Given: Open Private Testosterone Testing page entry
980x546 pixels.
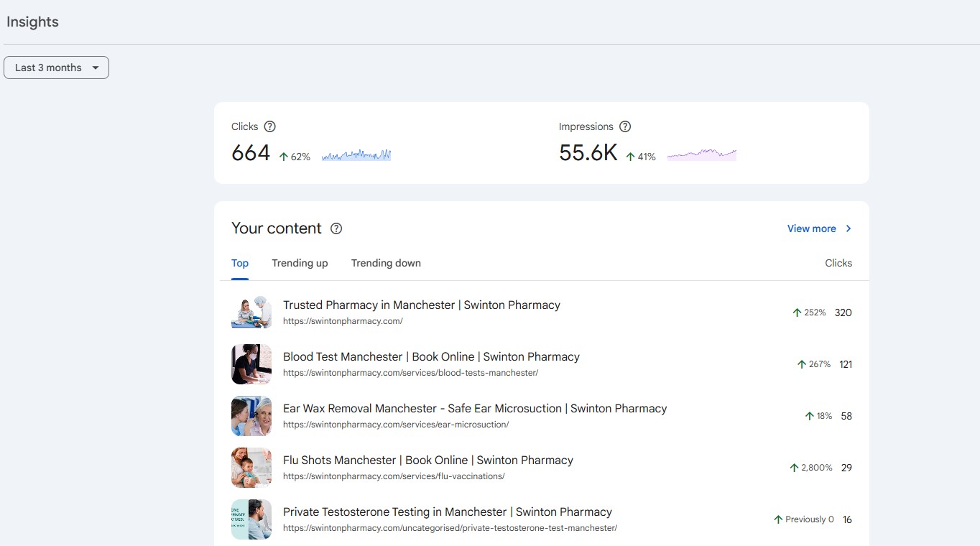Looking at the screenshot, I should click(x=447, y=512).
